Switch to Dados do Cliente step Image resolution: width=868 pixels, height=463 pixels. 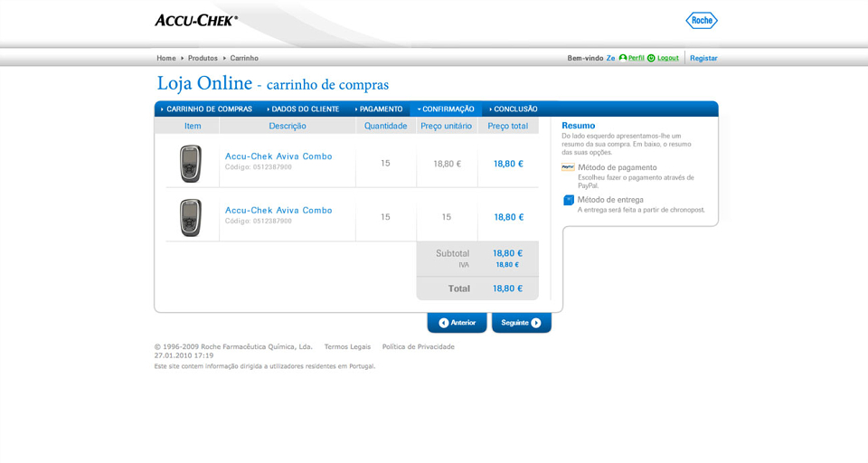tap(303, 109)
